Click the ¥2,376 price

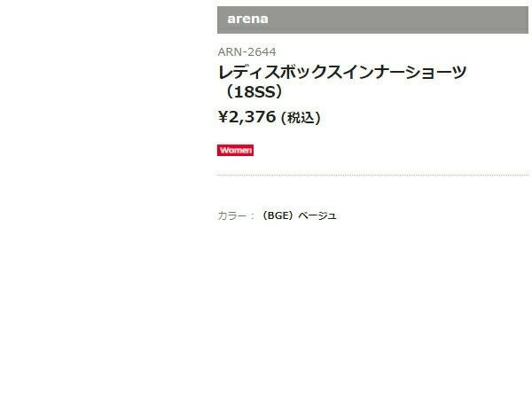246,116
